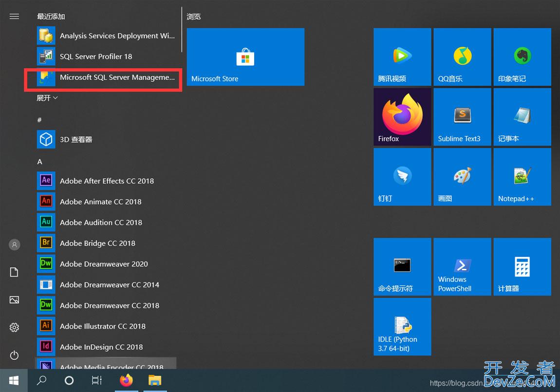Launch Adobe Dreamweaver CC 2018

(x=107, y=305)
